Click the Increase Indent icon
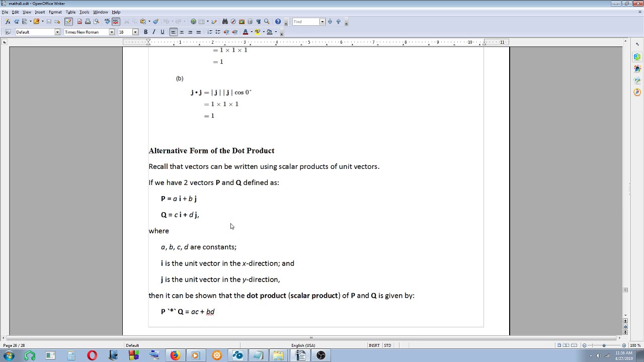This screenshot has width=644, height=362. click(x=234, y=32)
